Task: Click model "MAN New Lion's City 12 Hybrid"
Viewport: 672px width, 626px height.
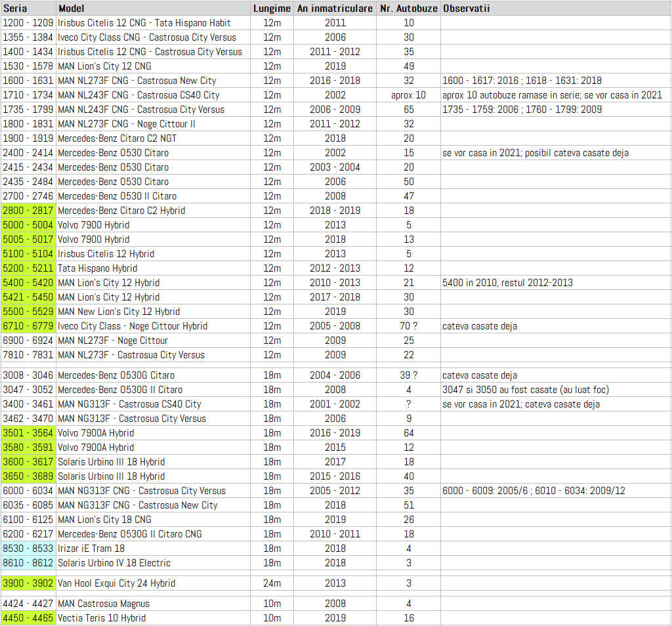Action: pos(119,312)
